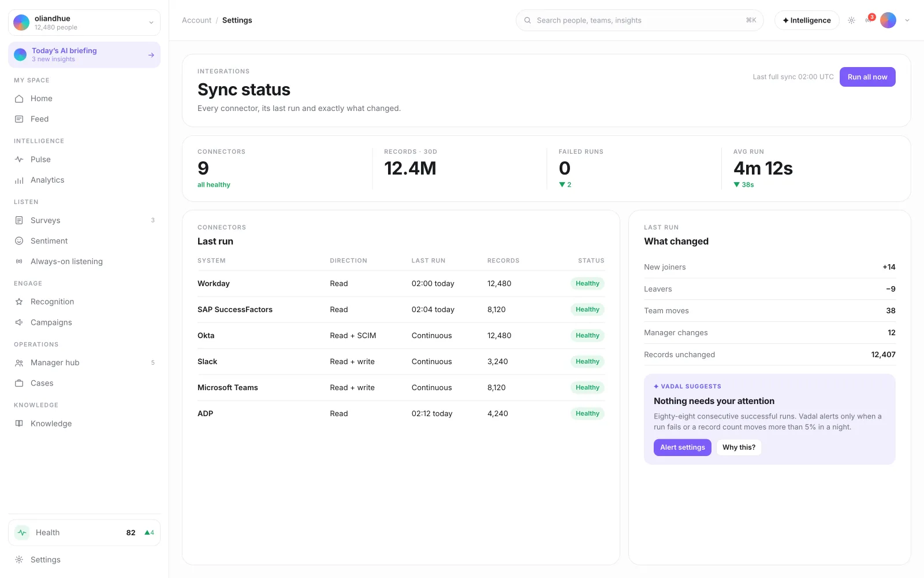Viewport: 924px width, 578px height.
Task: Click the Why this? button
Action: [739, 447]
